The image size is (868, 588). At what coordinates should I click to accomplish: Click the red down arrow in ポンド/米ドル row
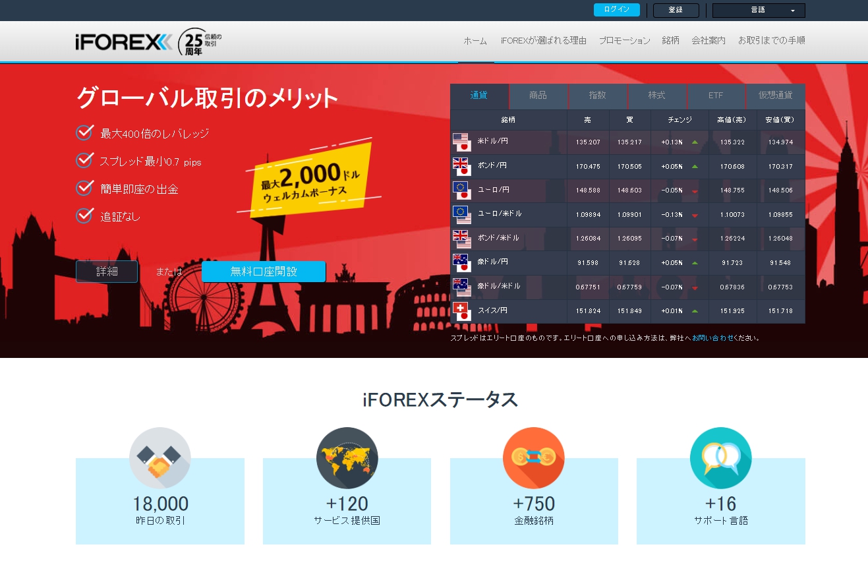pyautogui.click(x=695, y=239)
